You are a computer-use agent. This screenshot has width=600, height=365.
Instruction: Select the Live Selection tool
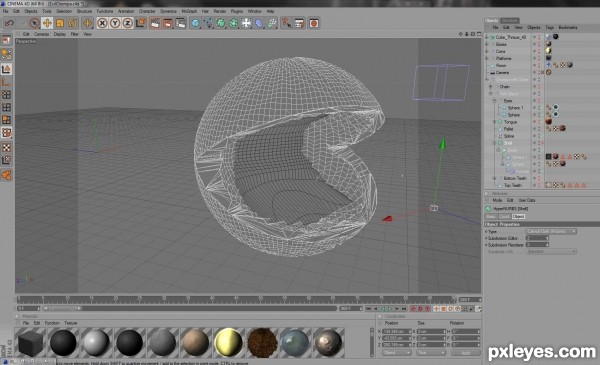point(34,23)
